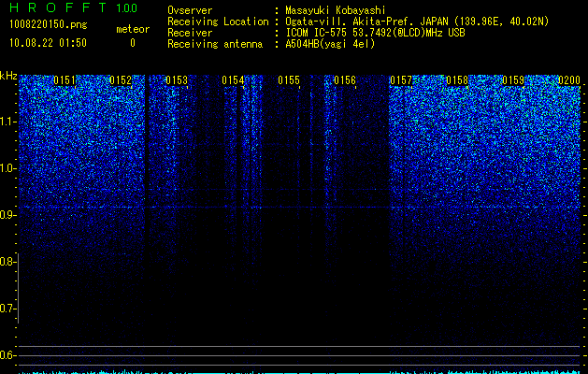Click the 0157 time marker
The height and width of the screenshot is (374, 588).
coord(401,80)
